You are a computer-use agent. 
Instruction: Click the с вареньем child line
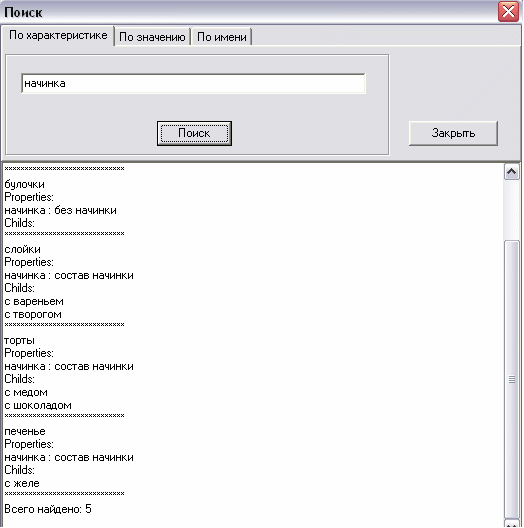pos(34,301)
